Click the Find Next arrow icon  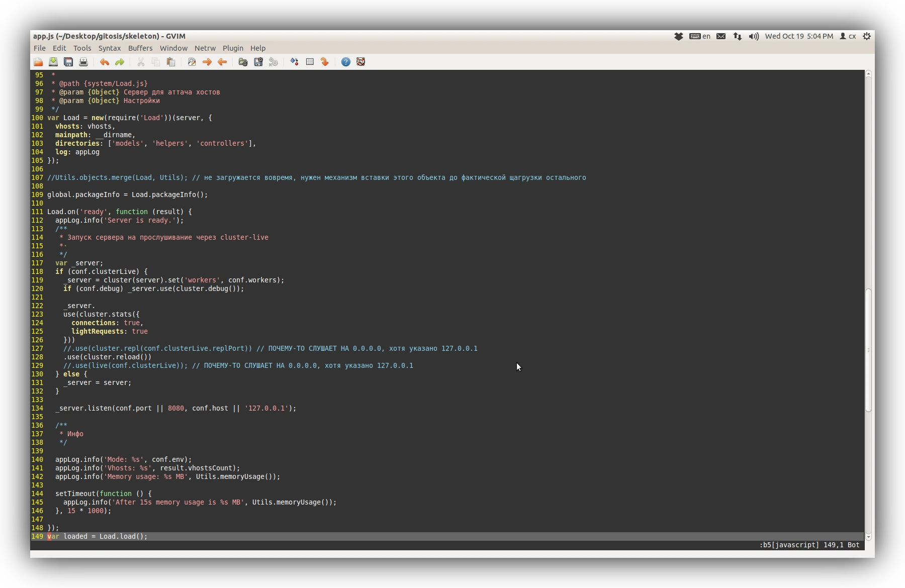207,62
